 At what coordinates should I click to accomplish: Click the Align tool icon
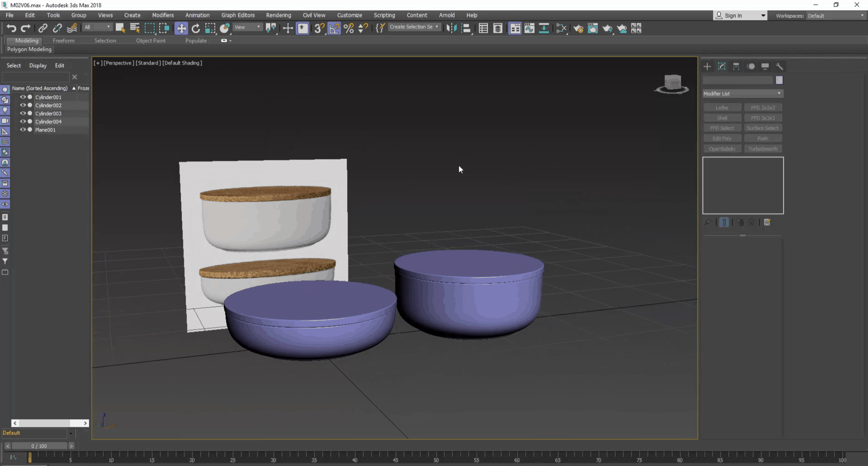466,28
